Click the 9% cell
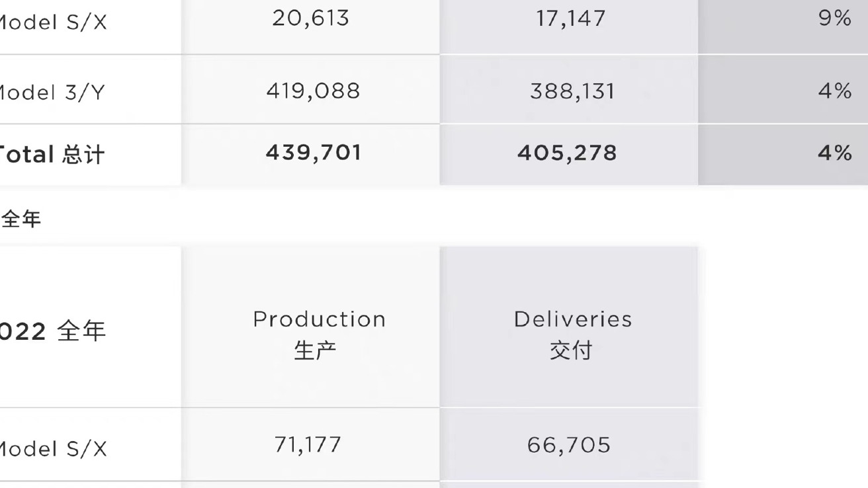The height and width of the screenshot is (488, 868). coord(834,19)
